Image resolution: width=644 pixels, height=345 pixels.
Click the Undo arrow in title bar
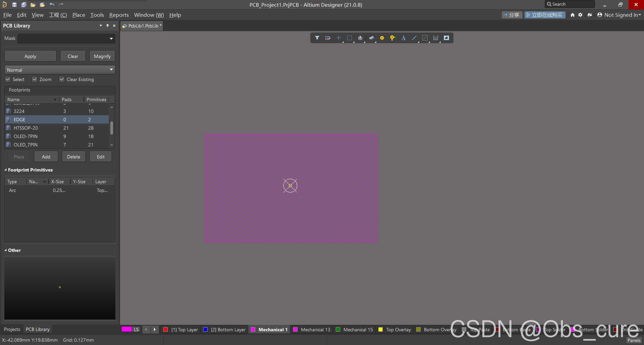tap(52, 4)
